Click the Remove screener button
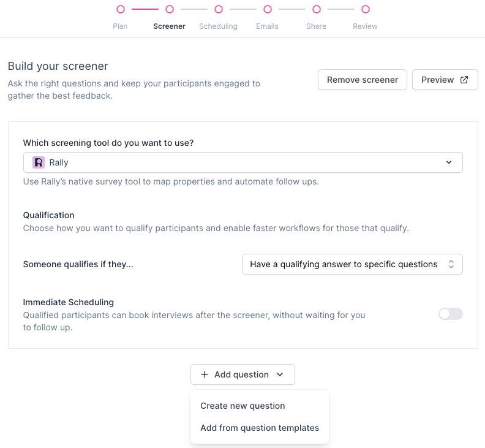The height and width of the screenshot is (448, 485). tap(363, 80)
